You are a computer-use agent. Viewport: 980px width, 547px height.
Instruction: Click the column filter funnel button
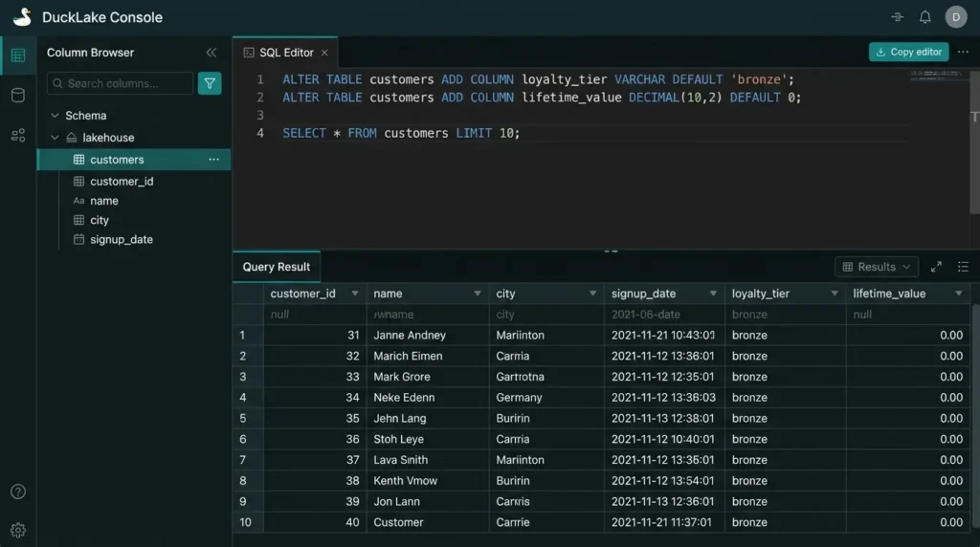click(210, 83)
